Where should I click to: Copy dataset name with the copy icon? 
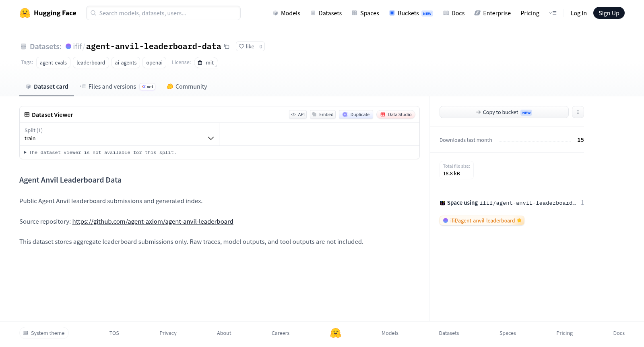227,46
